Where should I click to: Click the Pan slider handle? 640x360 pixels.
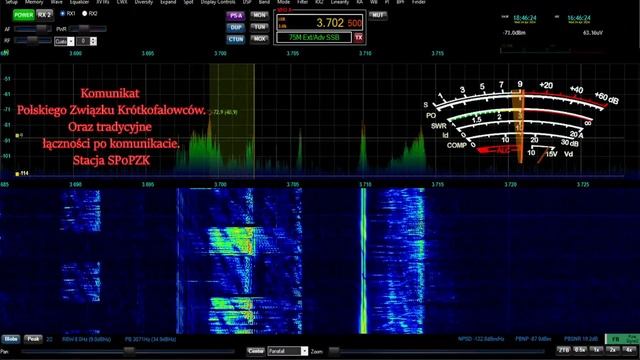(129, 351)
